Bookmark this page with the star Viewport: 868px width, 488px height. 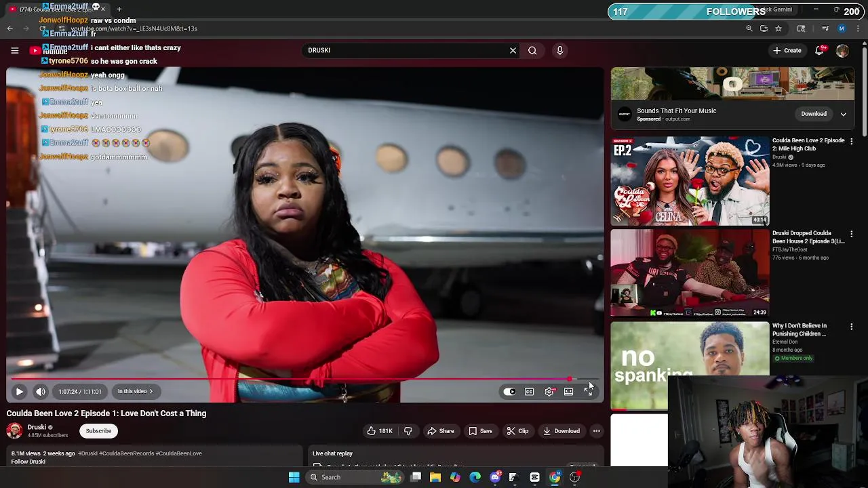click(778, 28)
